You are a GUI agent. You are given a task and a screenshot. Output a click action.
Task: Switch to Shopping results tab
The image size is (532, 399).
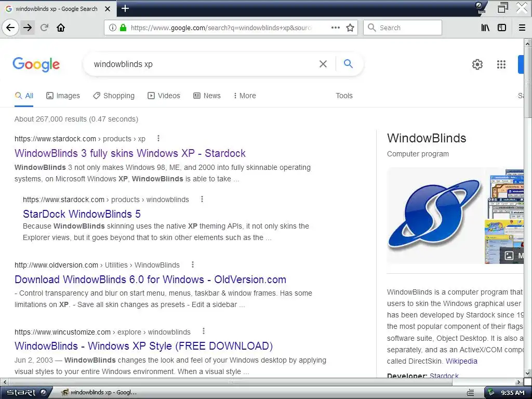[114, 96]
